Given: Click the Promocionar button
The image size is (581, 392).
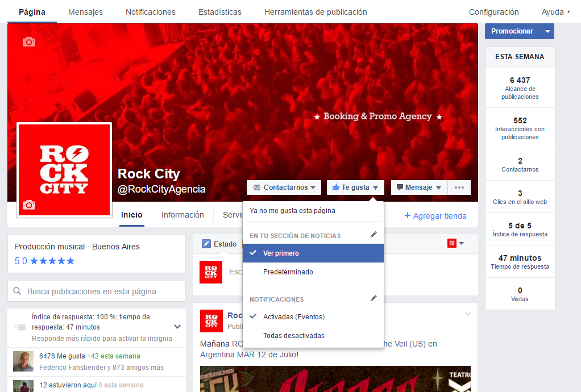Looking at the screenshot, I should (512, 31).
